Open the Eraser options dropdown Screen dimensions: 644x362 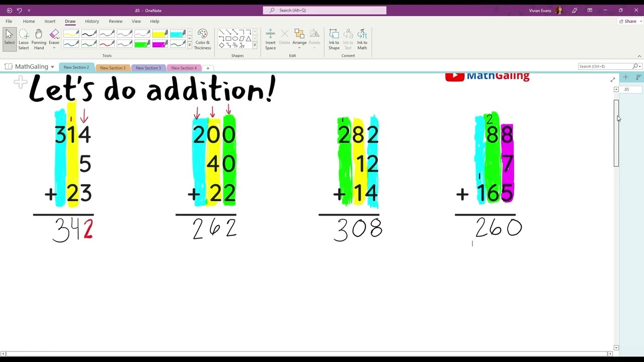click(x=54, y=47)
